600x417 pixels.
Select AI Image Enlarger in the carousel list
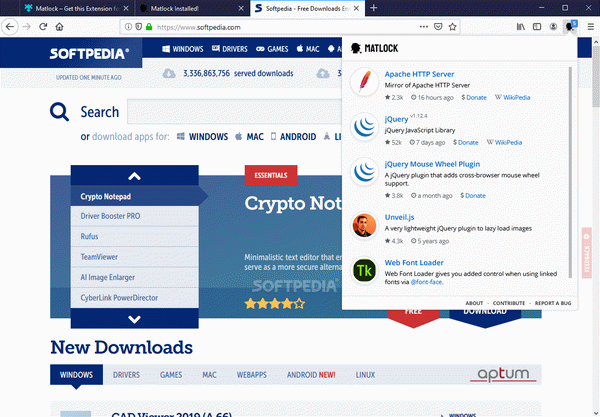(135, 277)
